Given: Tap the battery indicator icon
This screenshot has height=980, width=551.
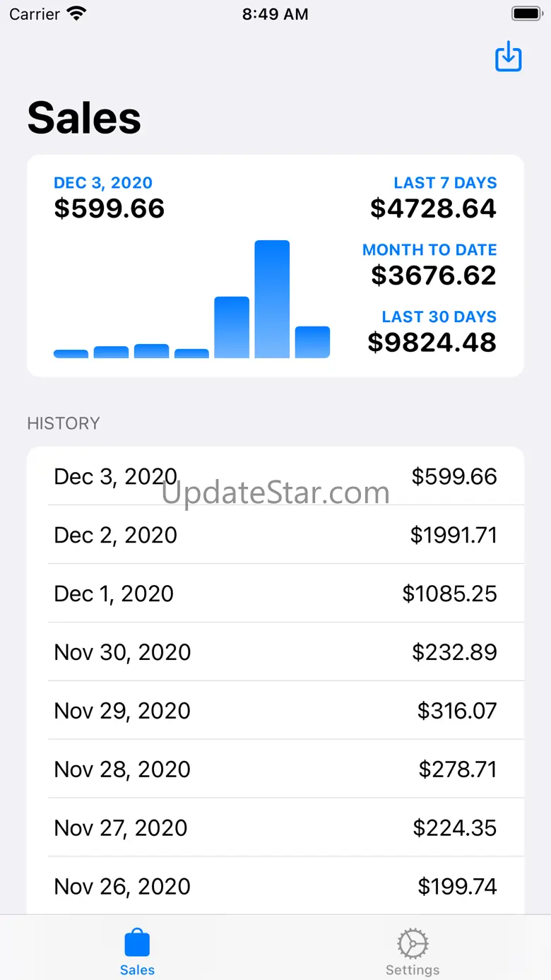Looking at the screenshot, I should [x=526, y=13].
